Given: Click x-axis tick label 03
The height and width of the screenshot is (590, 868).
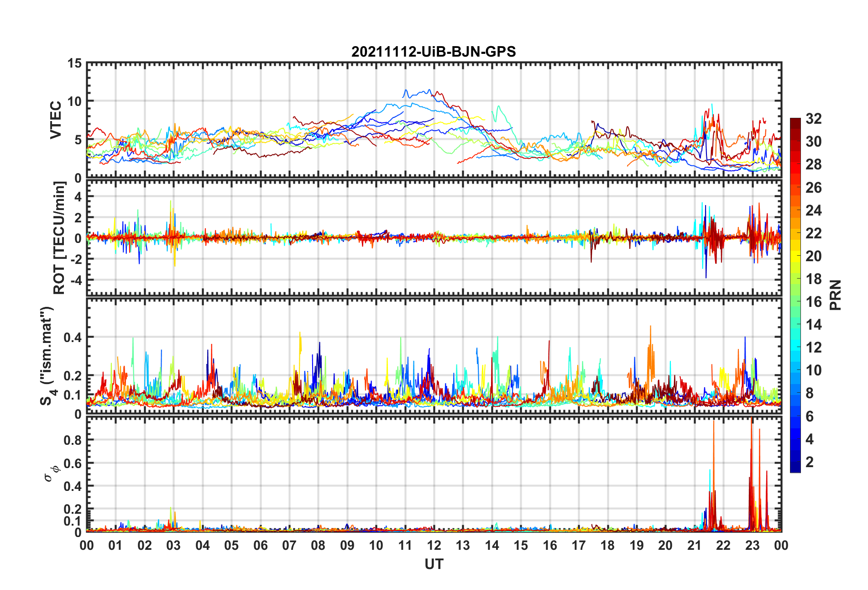Looking at the screenshot, I should (173, 545).
